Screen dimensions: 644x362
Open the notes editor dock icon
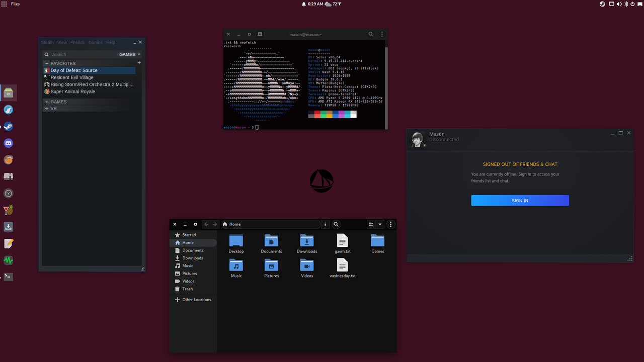pos(8,243)
